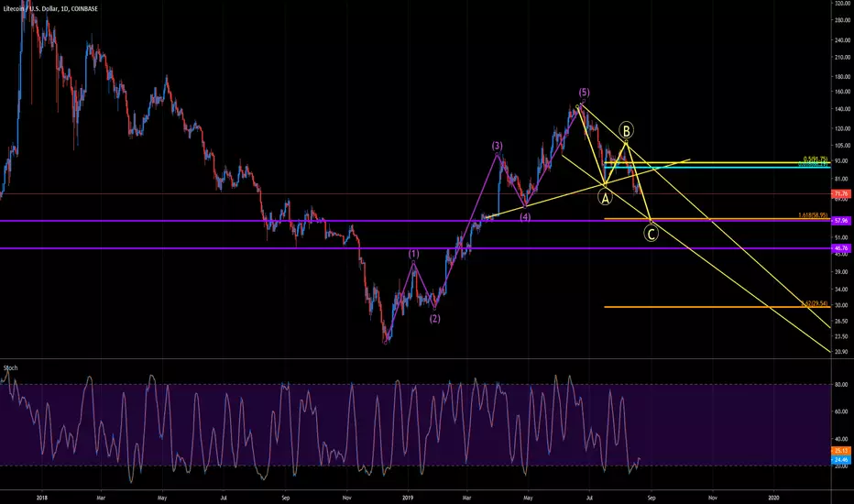
Task: Click the 180.00 label on the price axis
Action: pyautogui.click(x=842, y=77)
